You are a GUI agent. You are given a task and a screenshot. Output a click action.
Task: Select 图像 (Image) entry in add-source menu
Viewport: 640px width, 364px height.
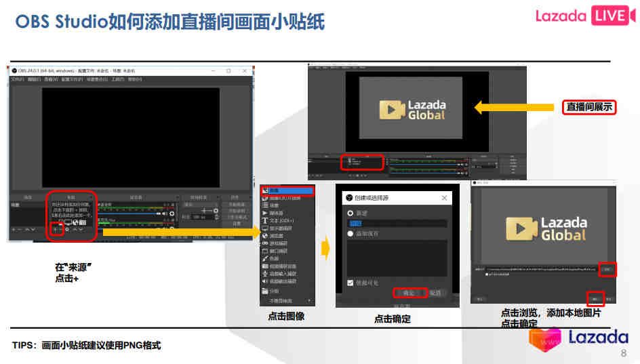(287, 190)
